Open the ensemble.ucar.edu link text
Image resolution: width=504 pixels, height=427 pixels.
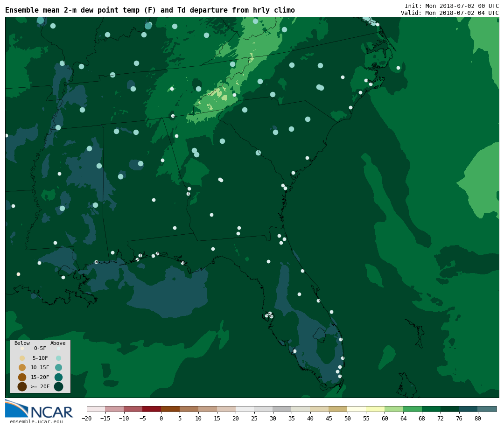tap(36, 421)
